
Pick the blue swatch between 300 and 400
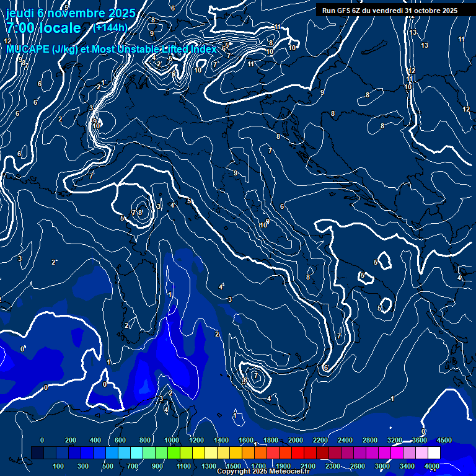pyautogui.click(x=87, y=452)
